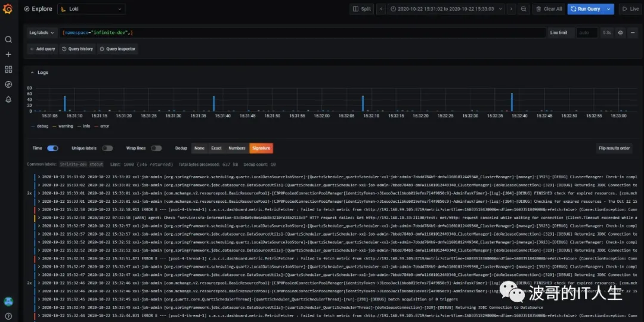The image size is (644, 322).
Task: Click the Run Query button
Action: [x=586, y=9]
